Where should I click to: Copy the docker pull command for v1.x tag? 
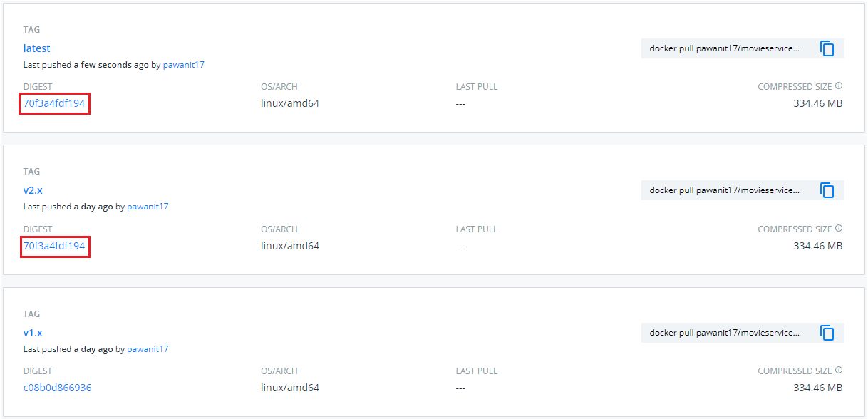(x=827, y=332)
